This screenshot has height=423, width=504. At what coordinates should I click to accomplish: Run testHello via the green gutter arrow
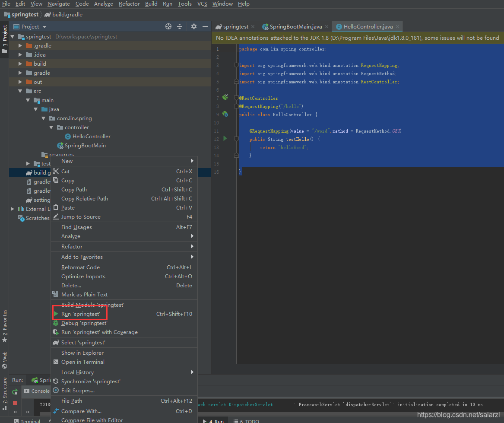(x=225, y=138)
